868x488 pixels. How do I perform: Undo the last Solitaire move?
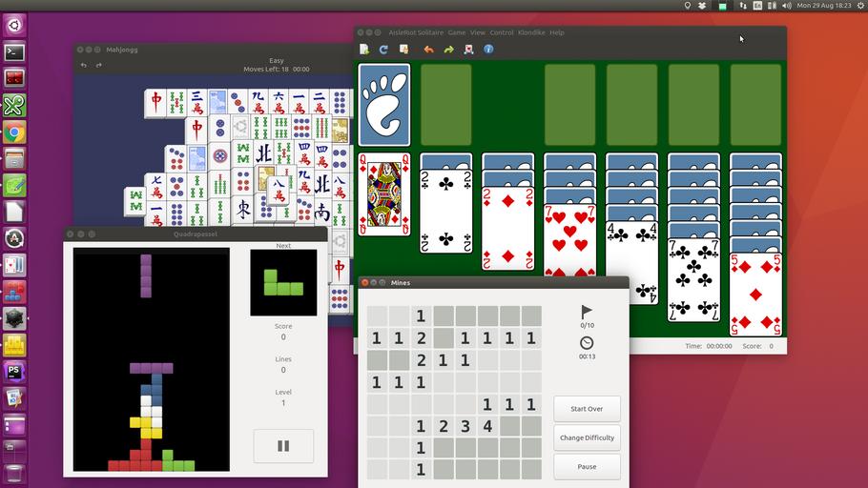click(x=428, y=50)
